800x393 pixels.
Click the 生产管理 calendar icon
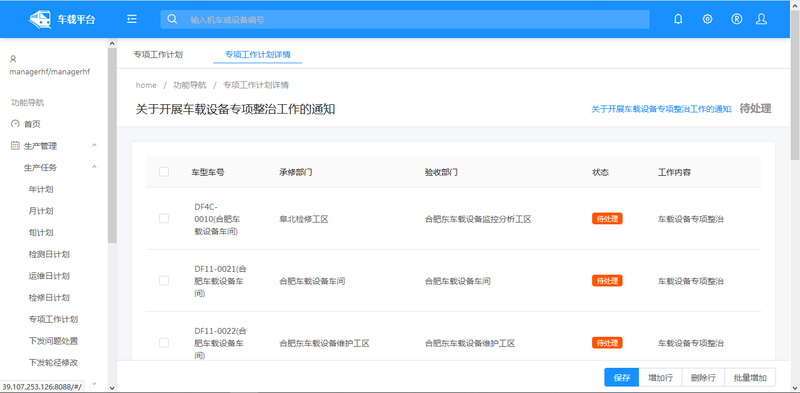coord(15,146)
